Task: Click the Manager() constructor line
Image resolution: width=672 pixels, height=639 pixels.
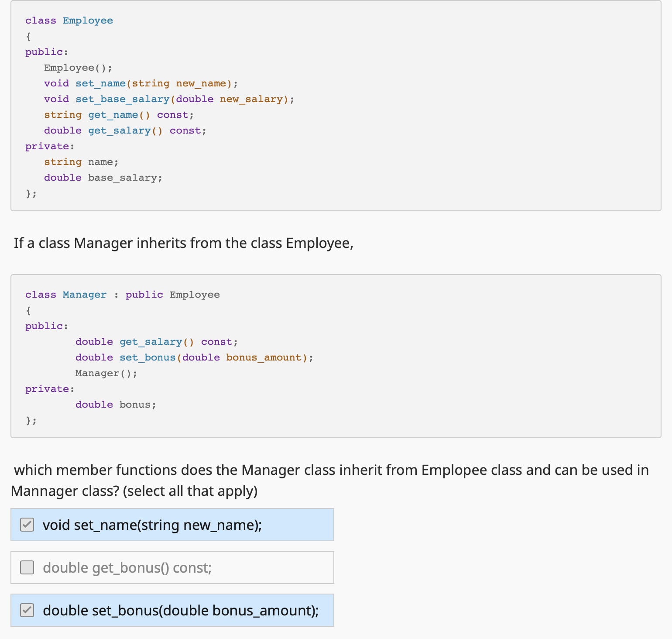Action: [x=106, y=373]
